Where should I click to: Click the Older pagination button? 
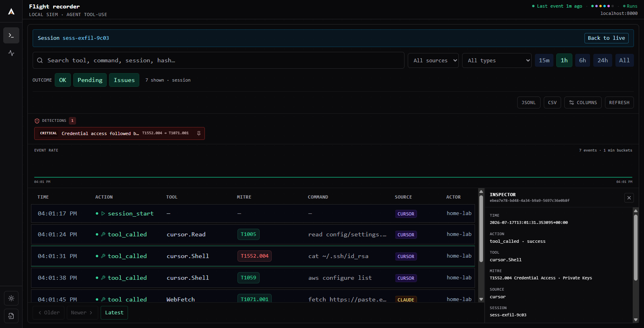[49, 313]
